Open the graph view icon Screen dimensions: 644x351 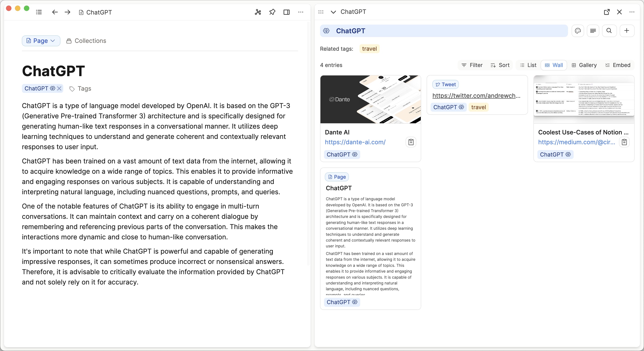[258, 12]
